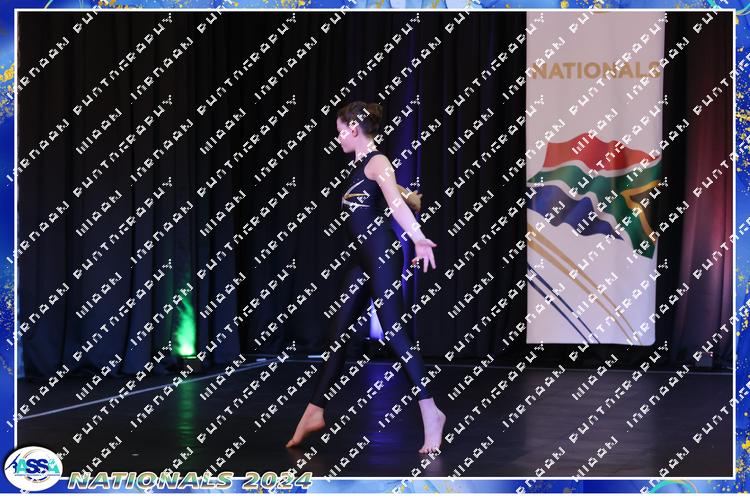Click the dancer's outstretched hand
The width and height of the screenshot is (750, 500).
[426, 253]
